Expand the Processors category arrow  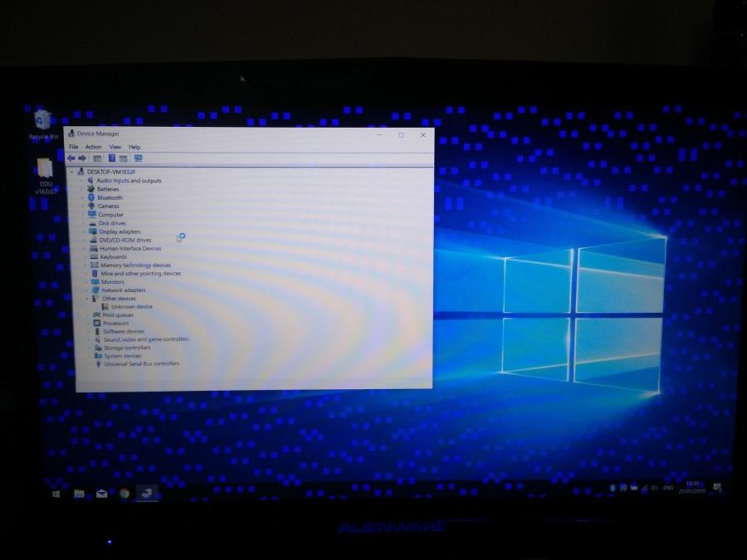[89, 323]
